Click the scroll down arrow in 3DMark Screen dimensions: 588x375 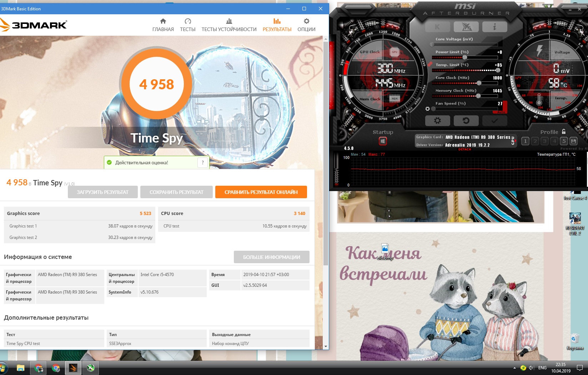coord(326,346)
